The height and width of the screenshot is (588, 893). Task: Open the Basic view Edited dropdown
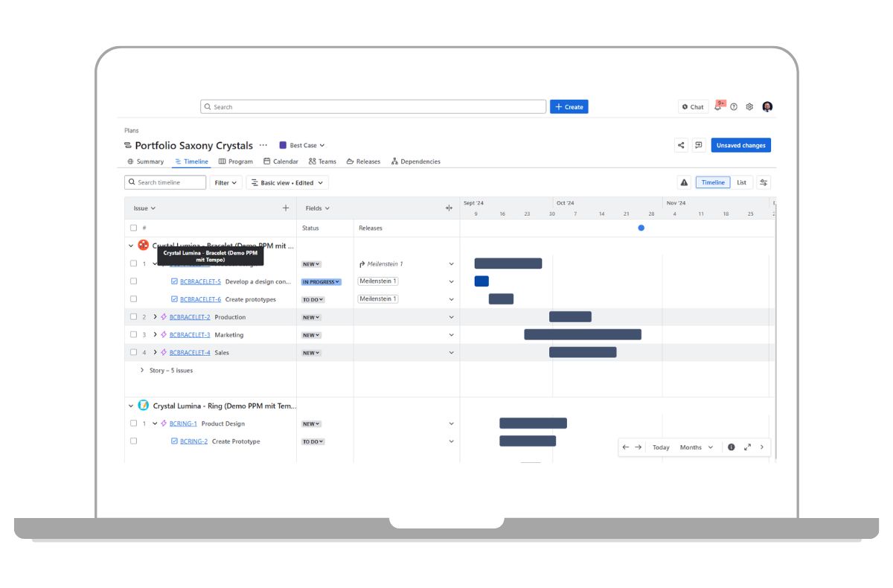287,182
